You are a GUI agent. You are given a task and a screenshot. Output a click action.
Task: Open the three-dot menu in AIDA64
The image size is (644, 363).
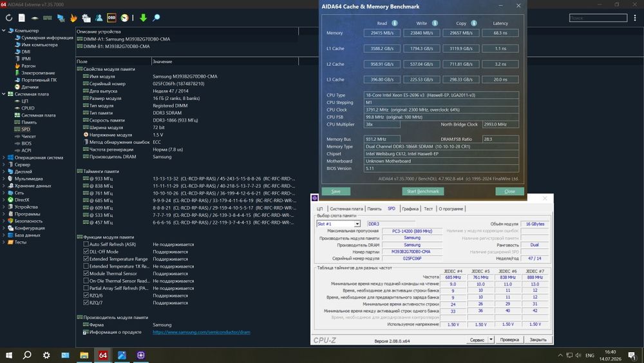point(635,17)
